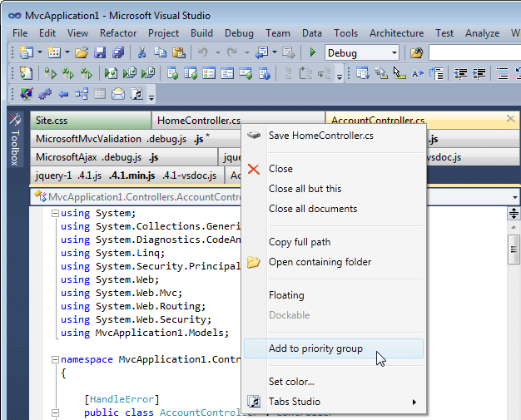Click the Add New Item toolbar icon

pyautogui.click(x=54, y=52)
